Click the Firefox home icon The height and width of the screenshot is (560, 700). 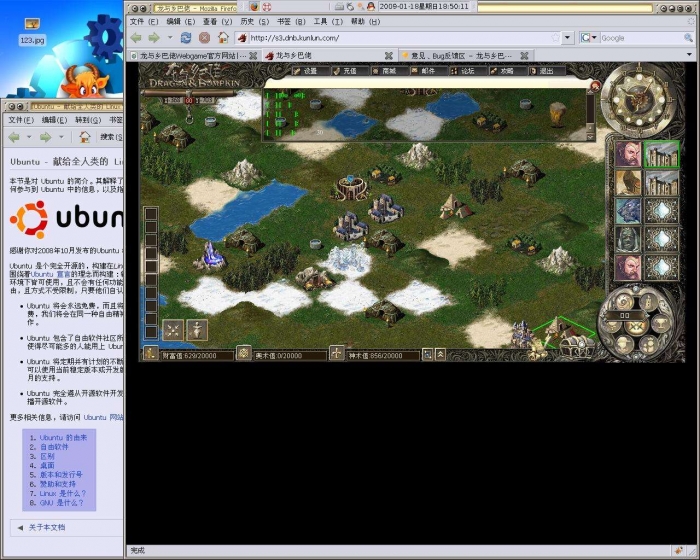pyautogui.click(x=223, y=38)
